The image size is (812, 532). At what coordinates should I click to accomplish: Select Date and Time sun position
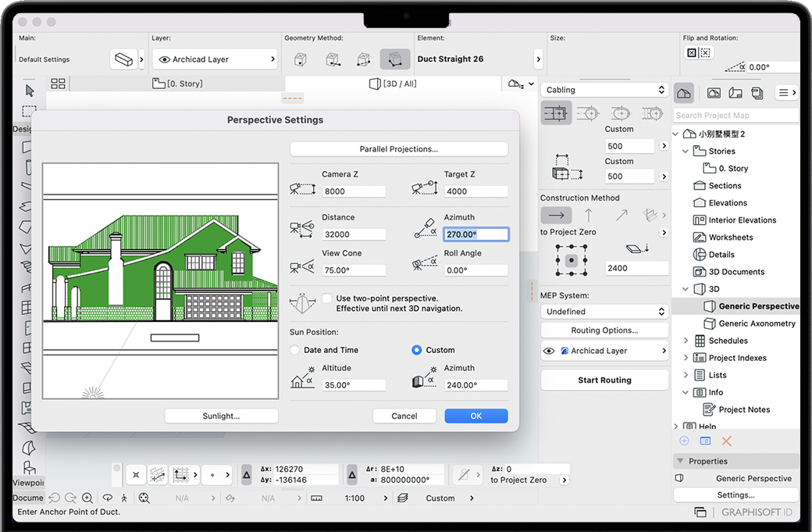295,350
